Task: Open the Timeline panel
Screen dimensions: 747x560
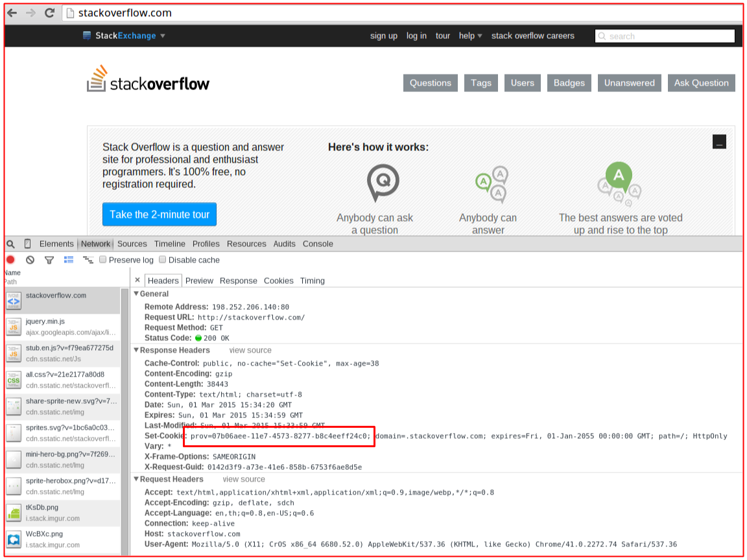Action: coord(170,244)
